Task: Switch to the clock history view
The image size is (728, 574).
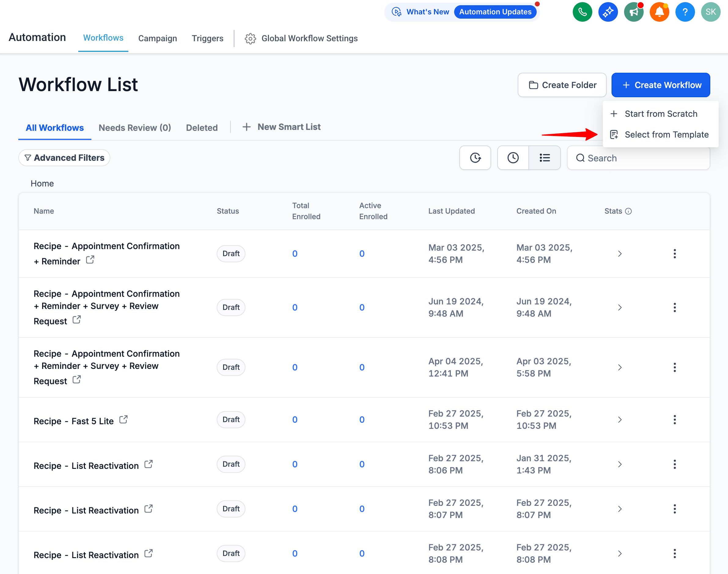Action: pyautogui.click(x=513, y=158)
